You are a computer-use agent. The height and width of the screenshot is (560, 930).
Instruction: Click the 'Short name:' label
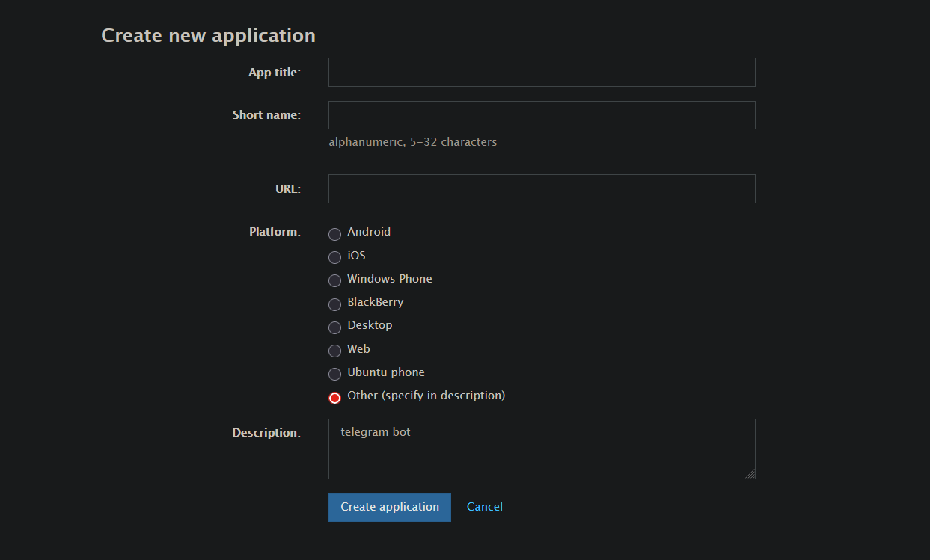[x=266, y=115]
